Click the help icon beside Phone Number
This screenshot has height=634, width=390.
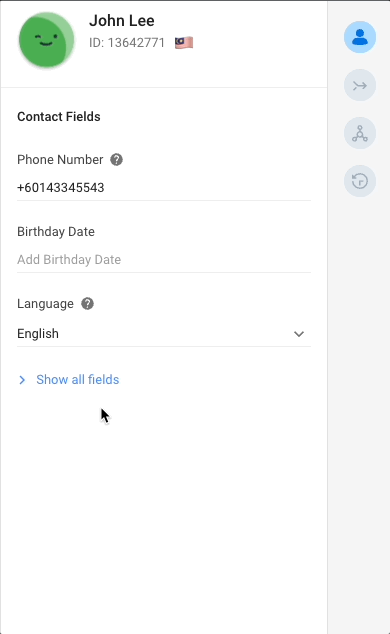[116, 160]
